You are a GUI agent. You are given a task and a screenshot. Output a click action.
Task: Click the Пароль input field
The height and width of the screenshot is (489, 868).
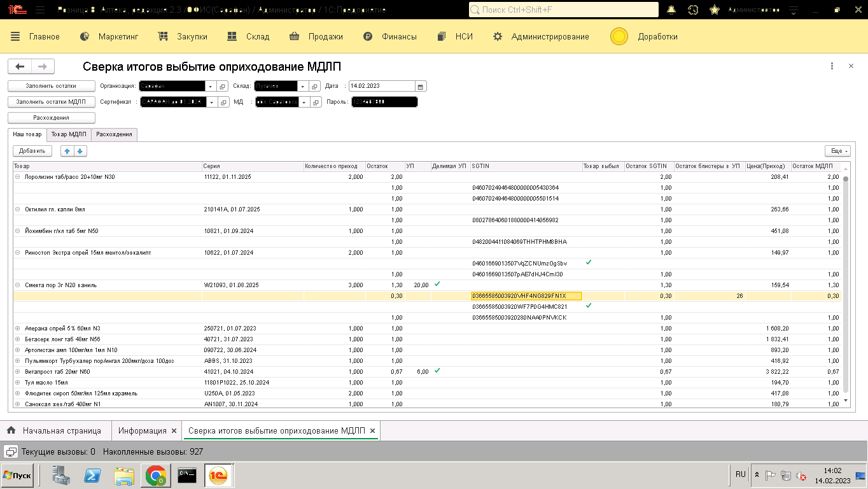[384, 102]
